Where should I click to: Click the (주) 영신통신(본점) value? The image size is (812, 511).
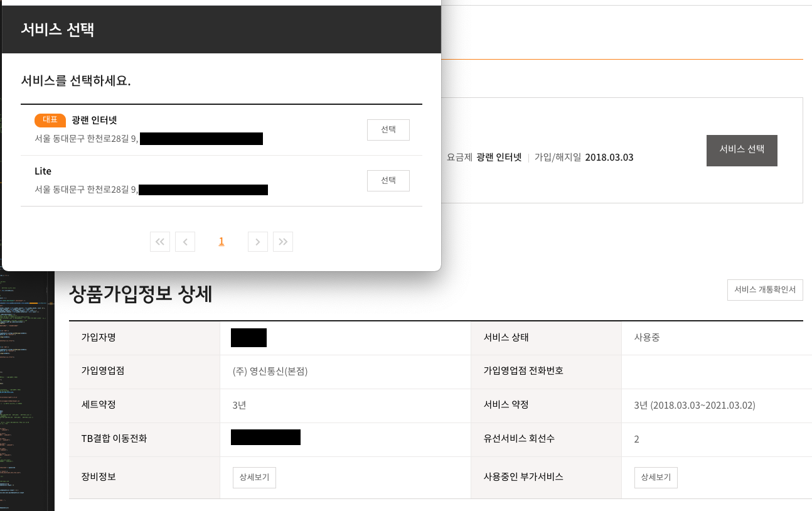coord(270,371)
